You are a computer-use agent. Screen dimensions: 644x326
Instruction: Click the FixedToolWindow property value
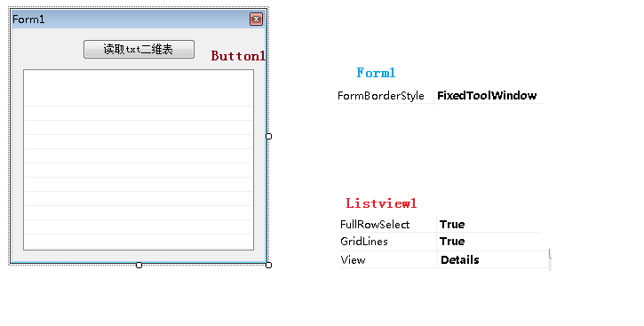pos(487,96)
